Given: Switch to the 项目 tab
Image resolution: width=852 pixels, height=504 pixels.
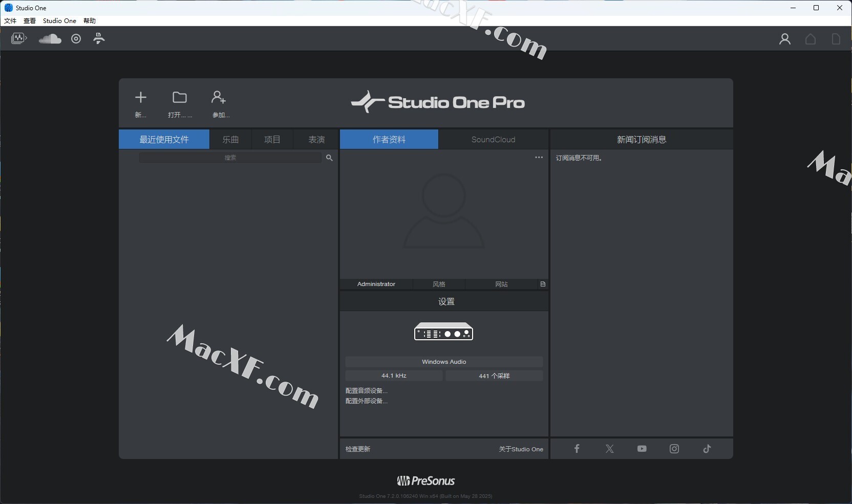Looking at the screenshot, I should (272, 139).
